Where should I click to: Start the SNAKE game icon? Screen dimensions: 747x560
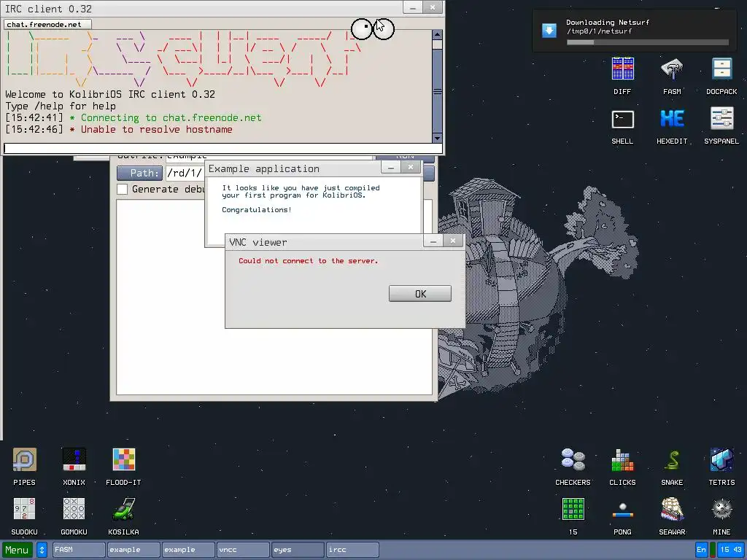click(x=672, y=459)
